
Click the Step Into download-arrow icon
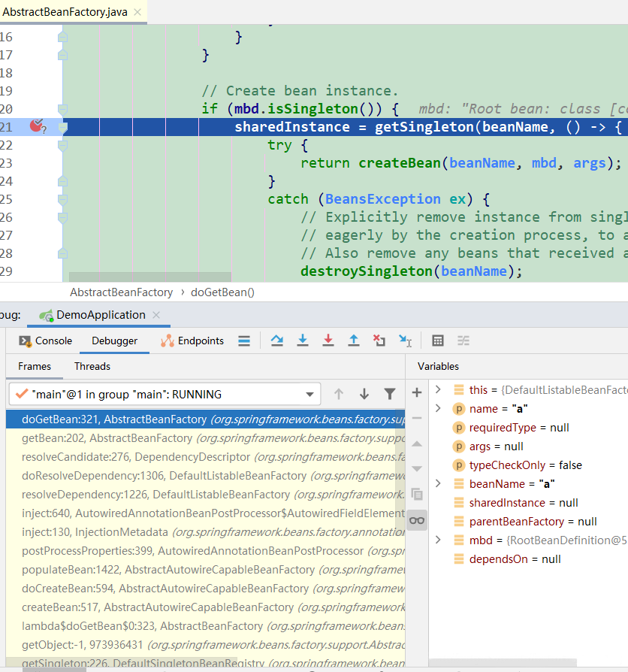pos(303,341)
